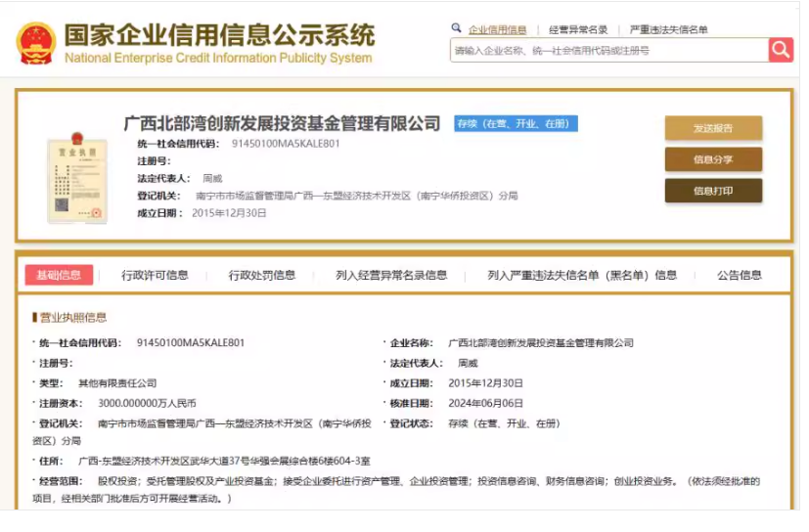
Task: Click the 国家企业信用信息公示系统 site title
Action: (x=219, y=34)
